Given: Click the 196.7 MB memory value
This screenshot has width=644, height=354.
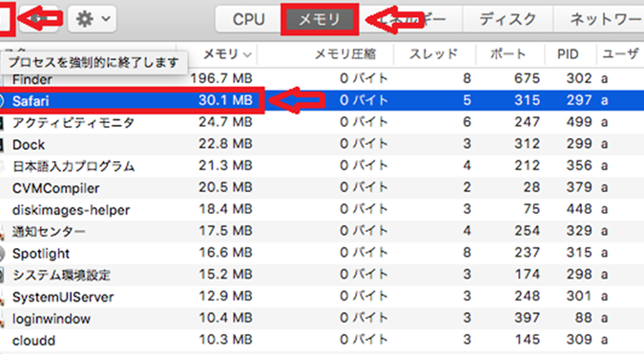Looking at the screenshot, I should click(221, 78).
